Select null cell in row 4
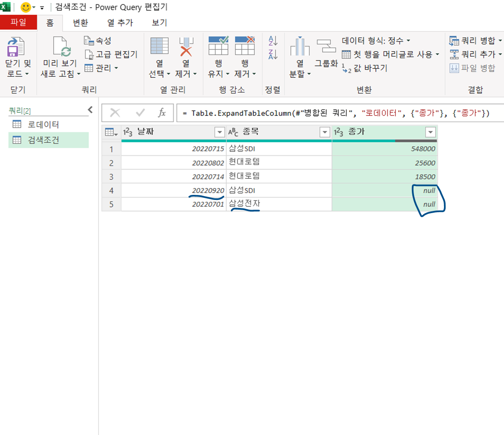This screenshot has height=435, width=504. pos(385,191)
